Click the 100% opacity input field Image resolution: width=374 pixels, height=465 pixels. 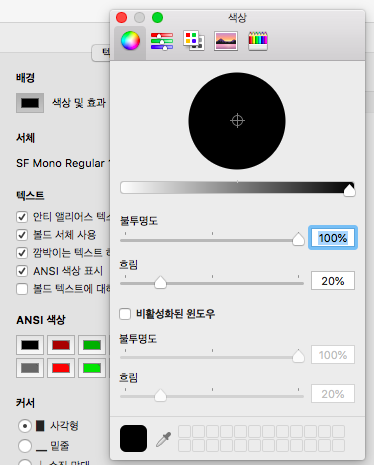tap(333, 238)
